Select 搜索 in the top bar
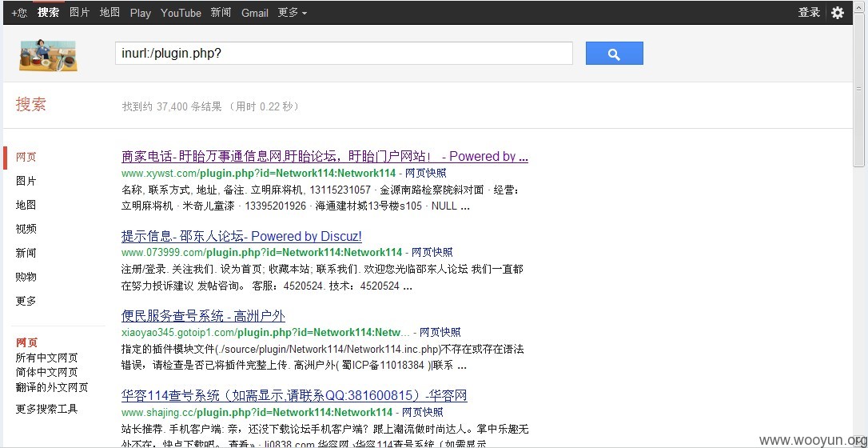This screenshot has width=868, height=448. 48,12
